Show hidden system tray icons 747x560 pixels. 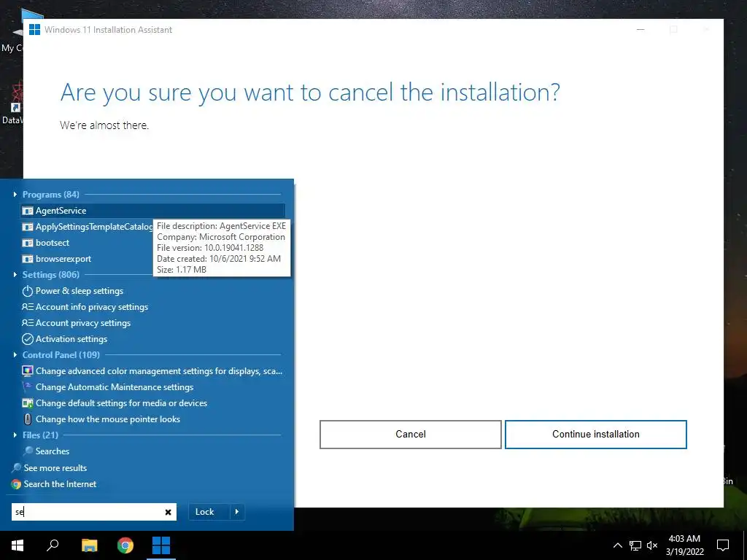(x=617, y=545)
